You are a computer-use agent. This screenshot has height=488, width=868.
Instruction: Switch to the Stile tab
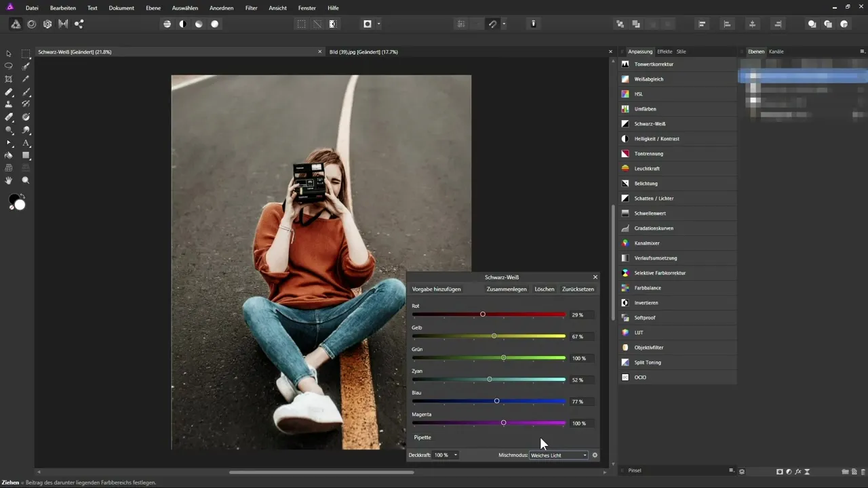point(681,52)
